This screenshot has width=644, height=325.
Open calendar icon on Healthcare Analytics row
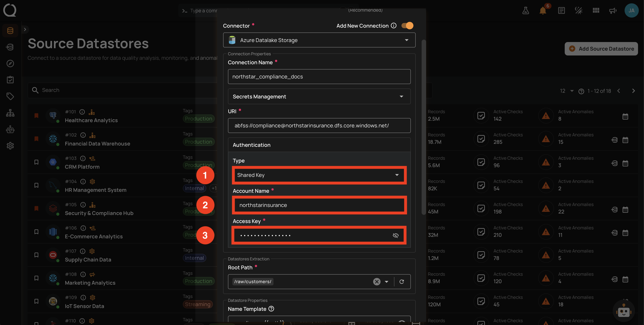[625, 116]
